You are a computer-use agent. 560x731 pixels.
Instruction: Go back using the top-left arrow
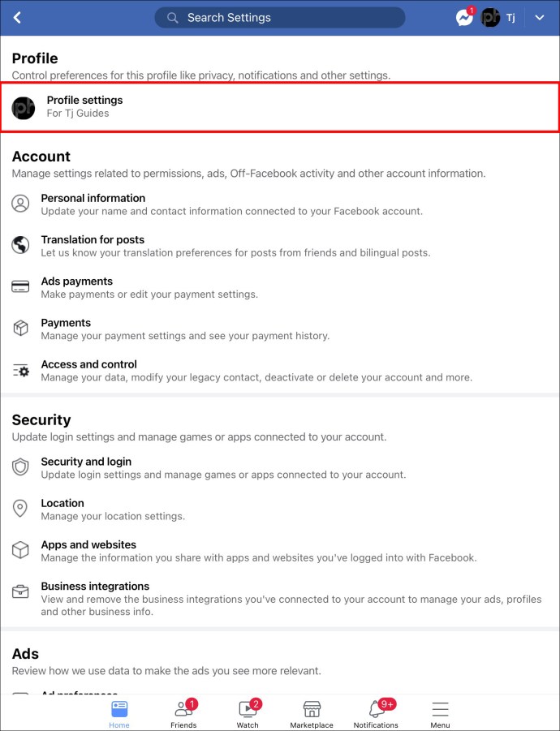pyautogui.click(x=17, y=18)
